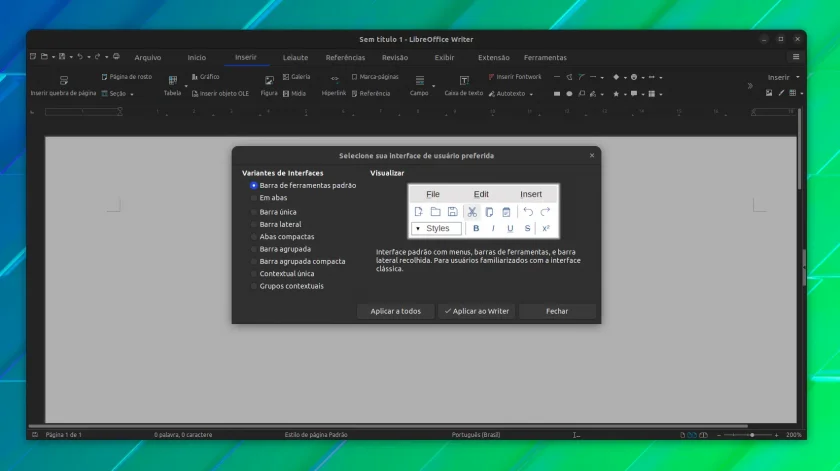Click the Fechar button

tap(557, 311)
